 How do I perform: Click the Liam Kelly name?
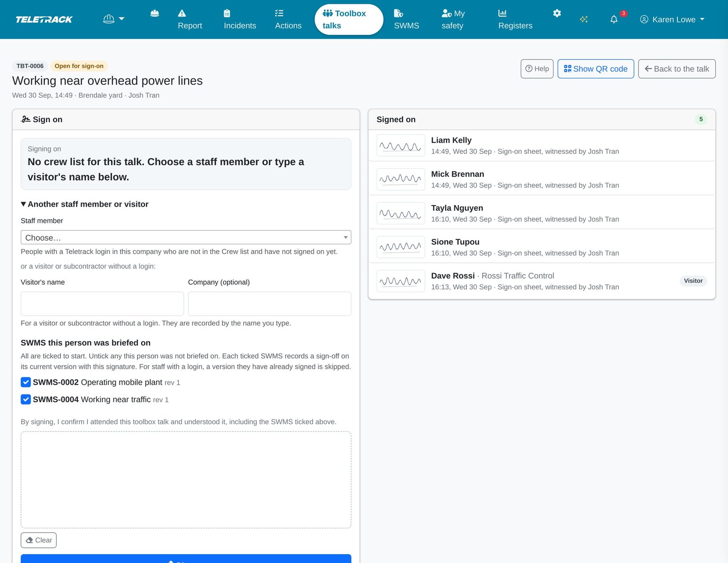451,140
